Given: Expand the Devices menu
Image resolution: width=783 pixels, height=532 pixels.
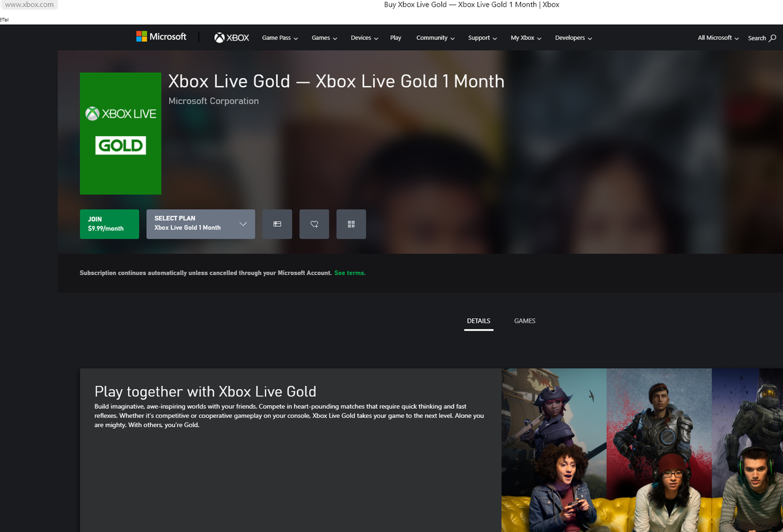Looking at the screenshot, I should pyautogui.click(x=364, y=38).
